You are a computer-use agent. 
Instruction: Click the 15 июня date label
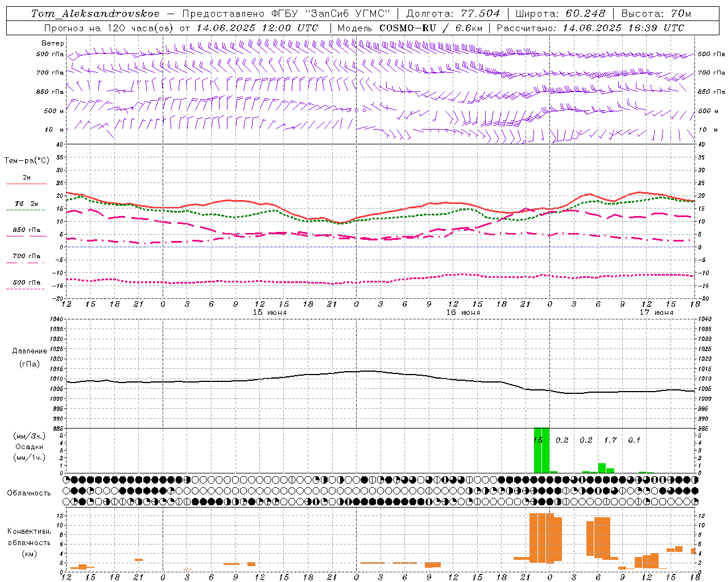click(x=270, y=313)
